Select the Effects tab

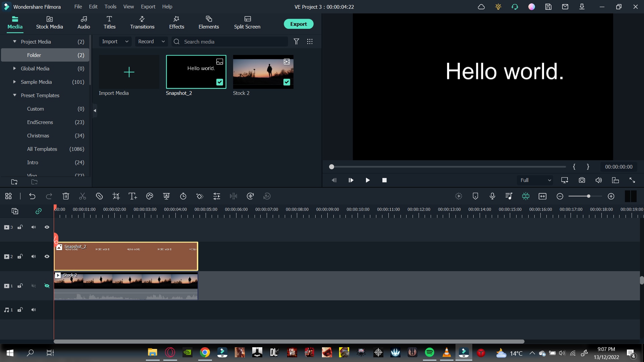[x=176, y=22]
